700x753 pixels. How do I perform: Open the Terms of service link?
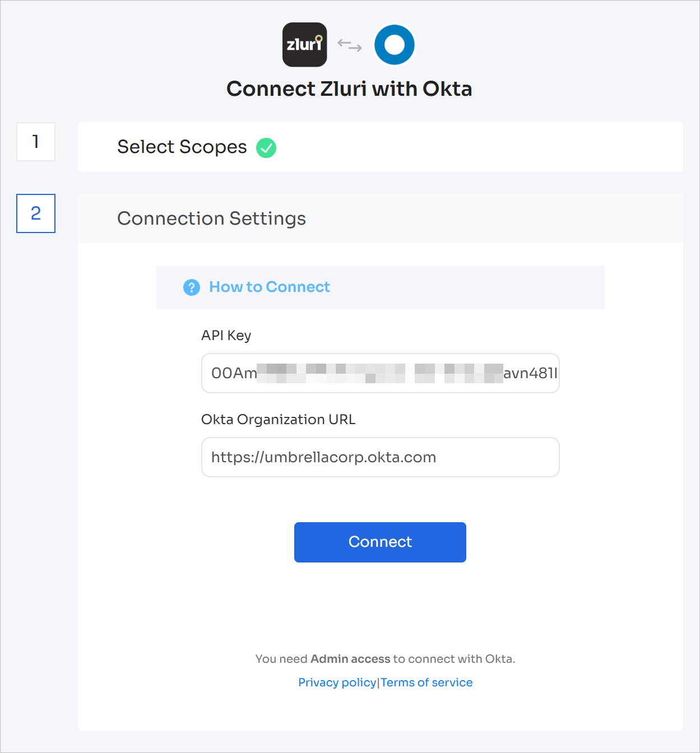(x=427, y=682)
